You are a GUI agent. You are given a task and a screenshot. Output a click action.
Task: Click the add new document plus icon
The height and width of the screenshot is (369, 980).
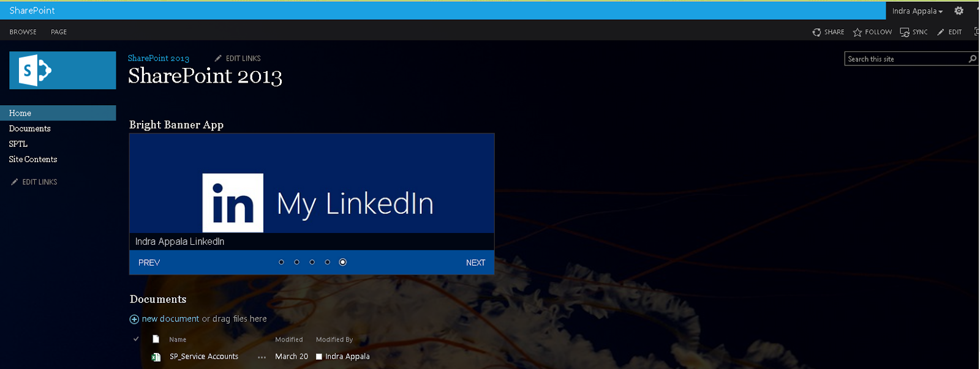pos(134,319)
